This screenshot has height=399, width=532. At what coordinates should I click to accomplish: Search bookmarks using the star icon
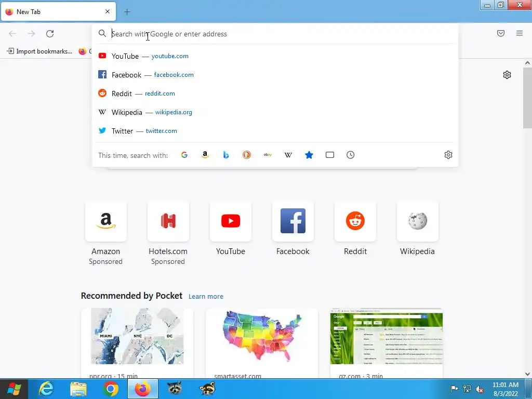click(309, 155)
